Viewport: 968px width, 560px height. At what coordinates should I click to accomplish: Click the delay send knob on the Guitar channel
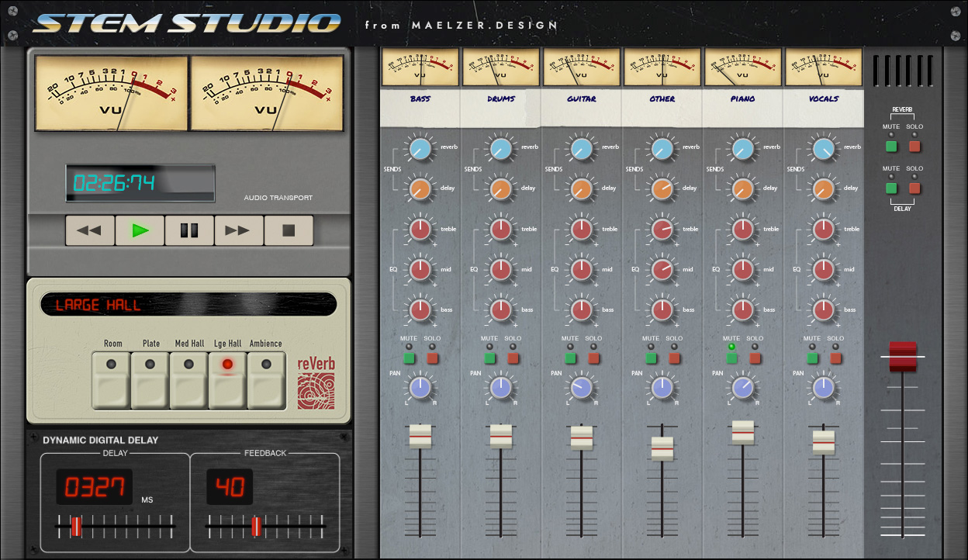pyautogui.click(x=581, y=188)
